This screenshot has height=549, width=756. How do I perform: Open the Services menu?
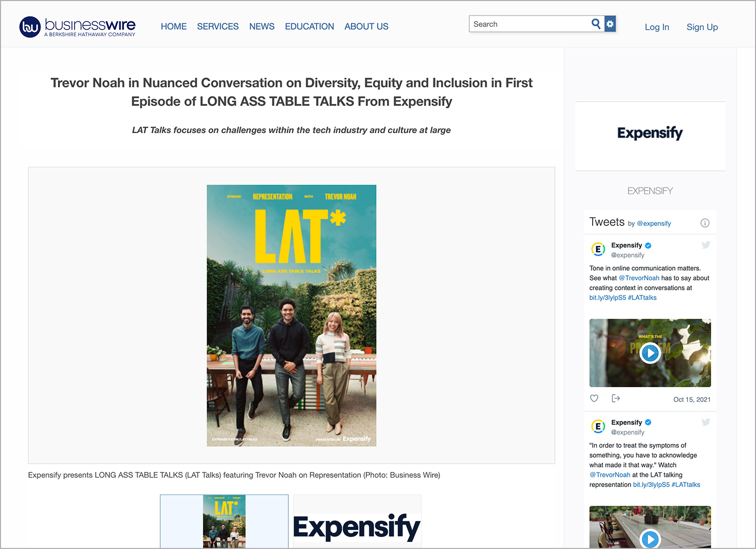(x=218, y=26)
